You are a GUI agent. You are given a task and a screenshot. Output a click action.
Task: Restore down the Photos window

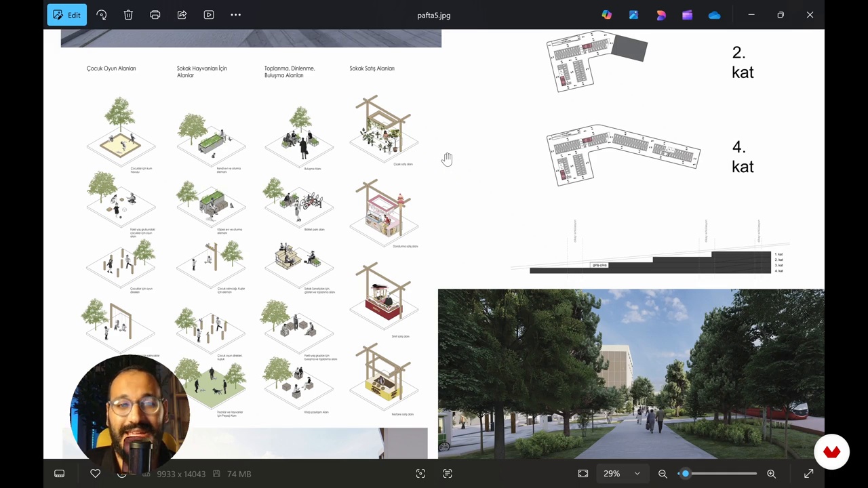[781, 15]
